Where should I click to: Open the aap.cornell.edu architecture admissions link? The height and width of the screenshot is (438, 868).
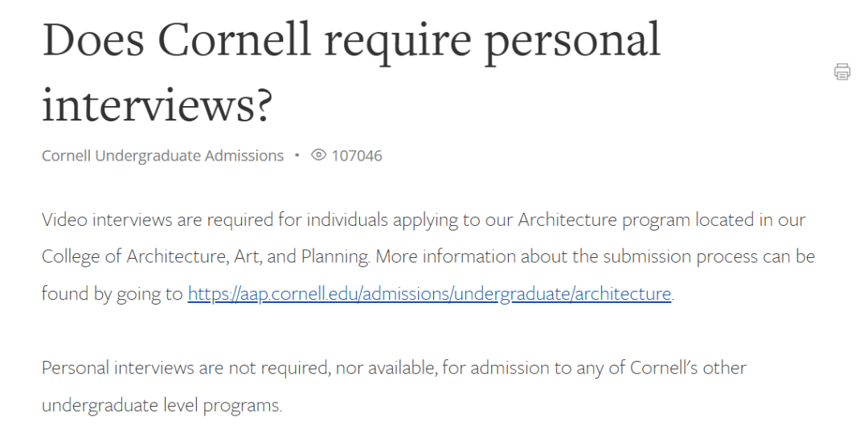pos(429,294)
